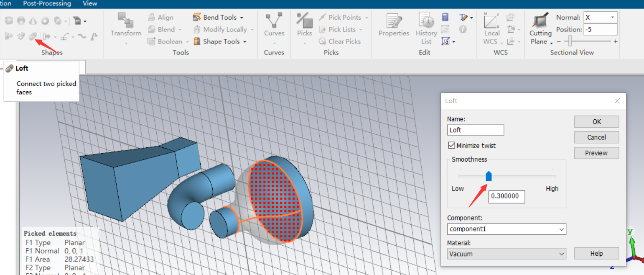Screen dimensions: 644x275
Task: Click OK in the Loft dialog
Action: [x=596, y=121]
